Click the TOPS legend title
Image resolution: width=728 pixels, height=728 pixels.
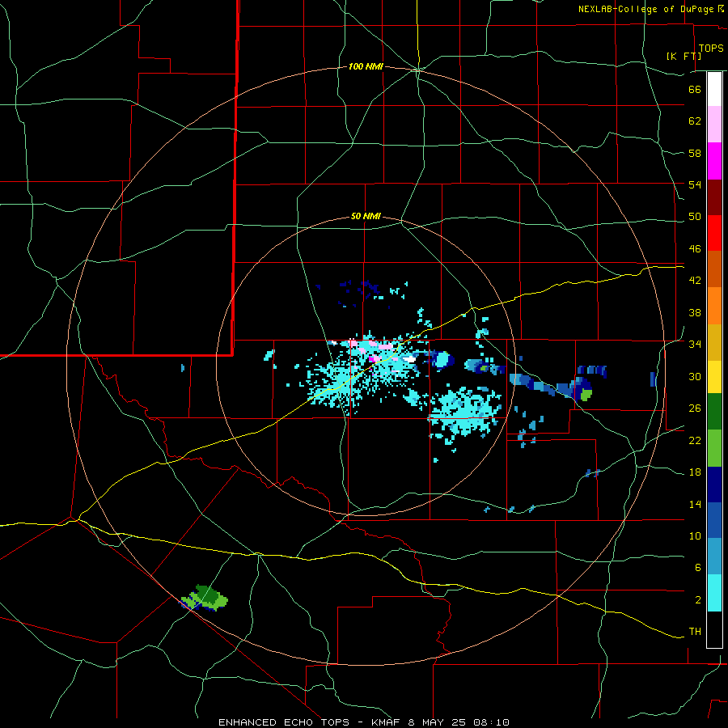711,48
